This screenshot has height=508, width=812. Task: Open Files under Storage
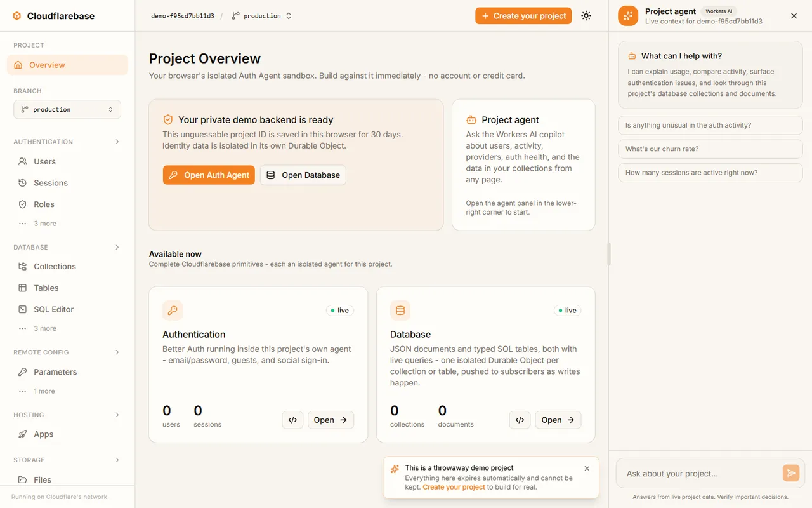67,479
